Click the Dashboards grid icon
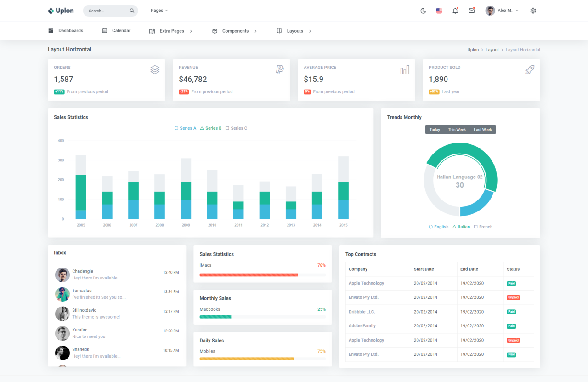588x382 pixels. pyautogui.click(x=51, y=30)
